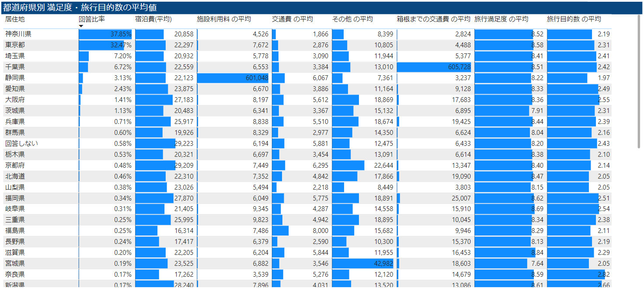
Task: Click the 宿泊費(平均) column header
Action: (153, 19)
